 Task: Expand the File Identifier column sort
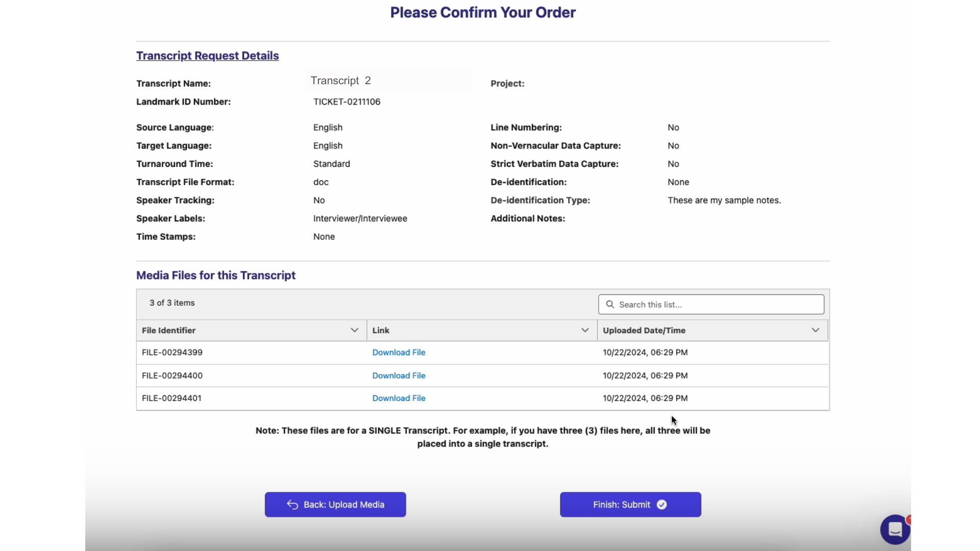tap(355, 330)
